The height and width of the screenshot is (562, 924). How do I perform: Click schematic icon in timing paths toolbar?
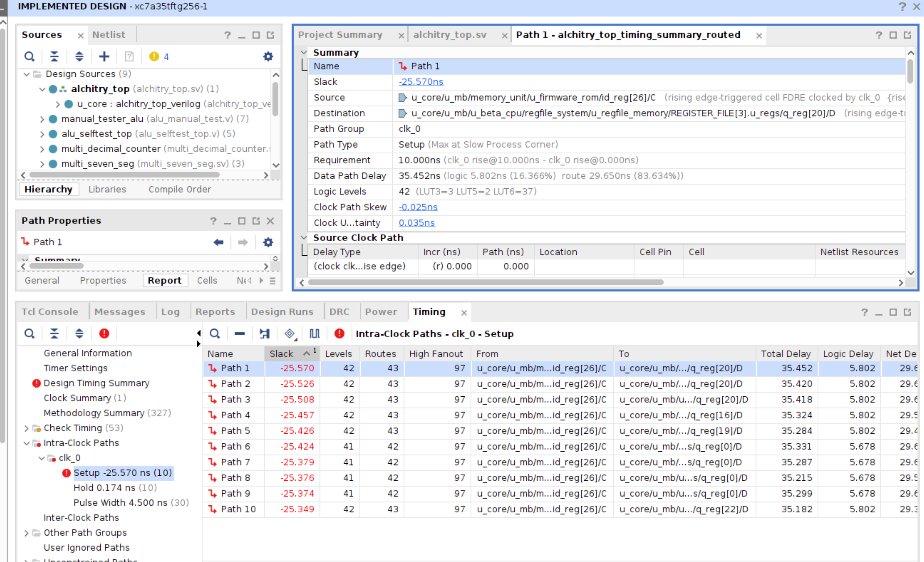(264, 334)
